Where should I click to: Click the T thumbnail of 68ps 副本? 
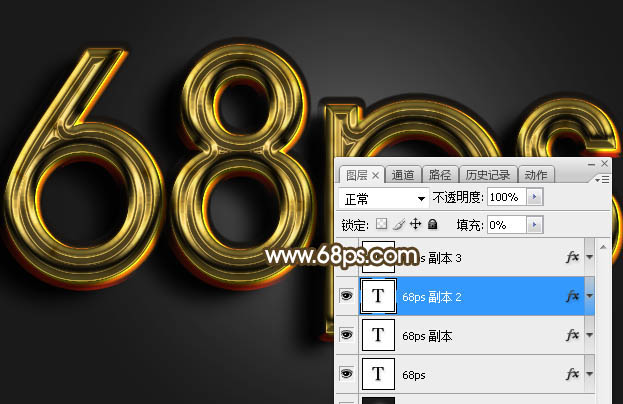pos(378,335)
